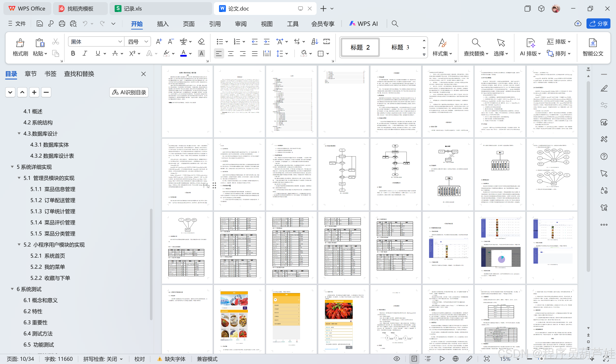Image resolution: width=616 pixels, height=364 pixels.
Task: Switch to the 插入 ribbon tab
Action: tap(163, 24)
